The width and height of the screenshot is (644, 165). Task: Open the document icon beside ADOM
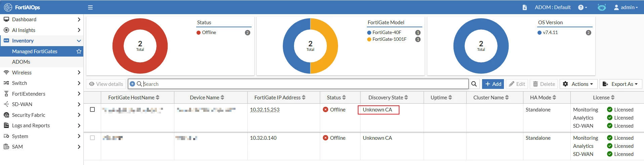pos(525,7)
